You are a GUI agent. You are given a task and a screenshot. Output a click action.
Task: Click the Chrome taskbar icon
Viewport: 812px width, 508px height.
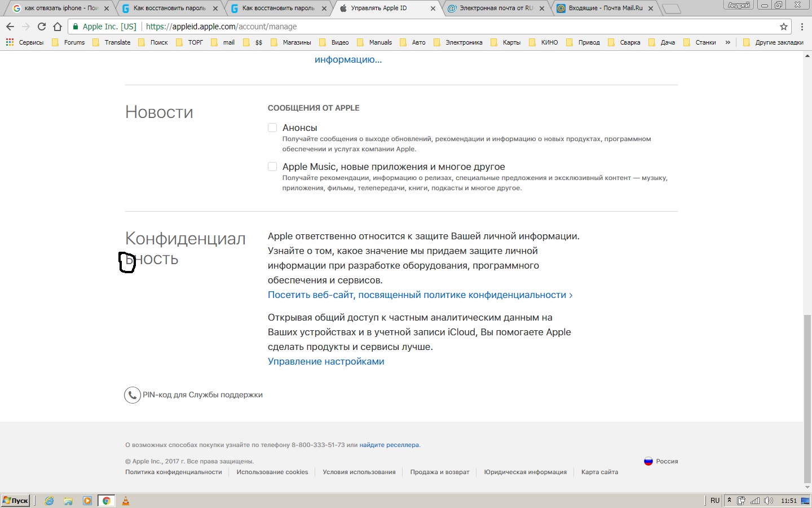point(106,501)
